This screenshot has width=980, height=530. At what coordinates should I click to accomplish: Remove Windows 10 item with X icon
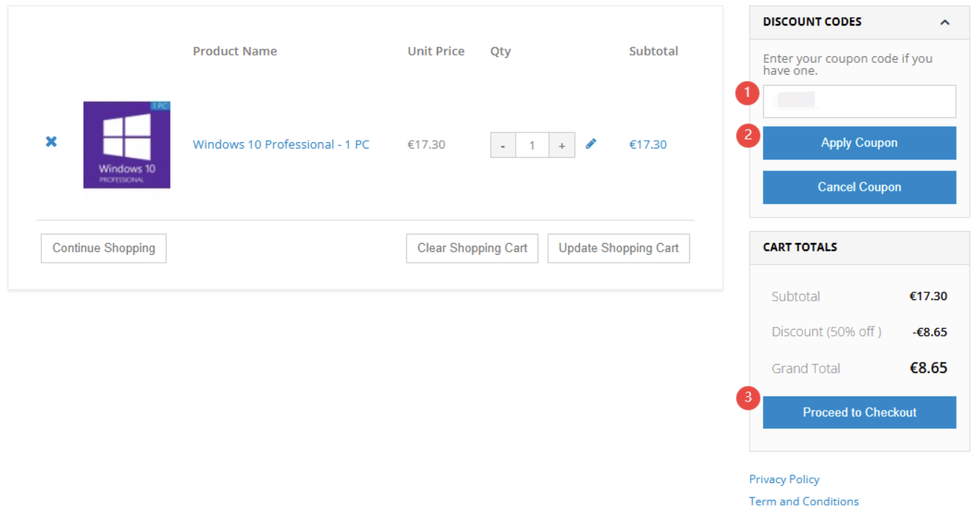coord(51,142)
